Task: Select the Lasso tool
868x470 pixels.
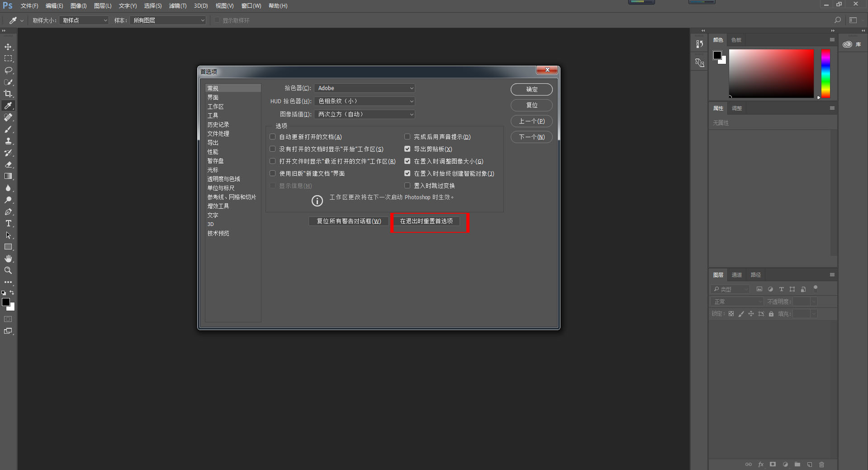Action: (8, 70)
